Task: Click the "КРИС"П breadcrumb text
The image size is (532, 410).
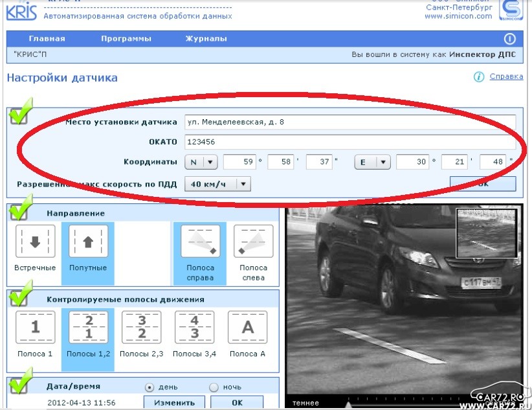Action: point(30,54)
